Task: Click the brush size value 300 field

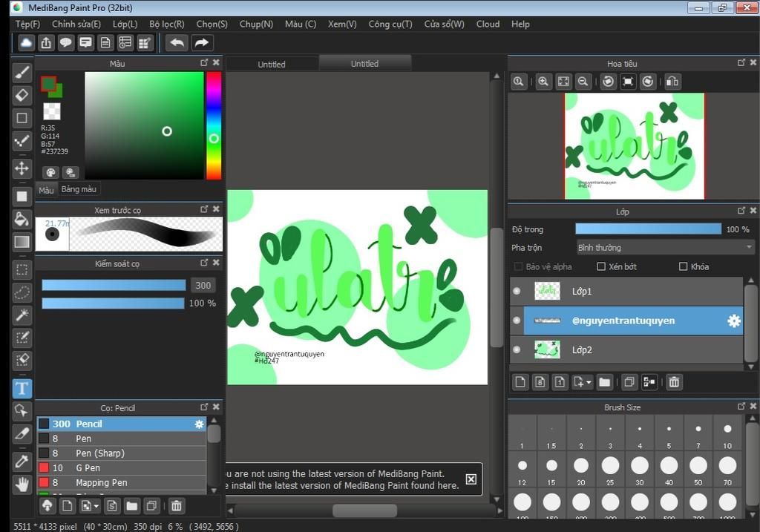Action: [x=203, y=286]
